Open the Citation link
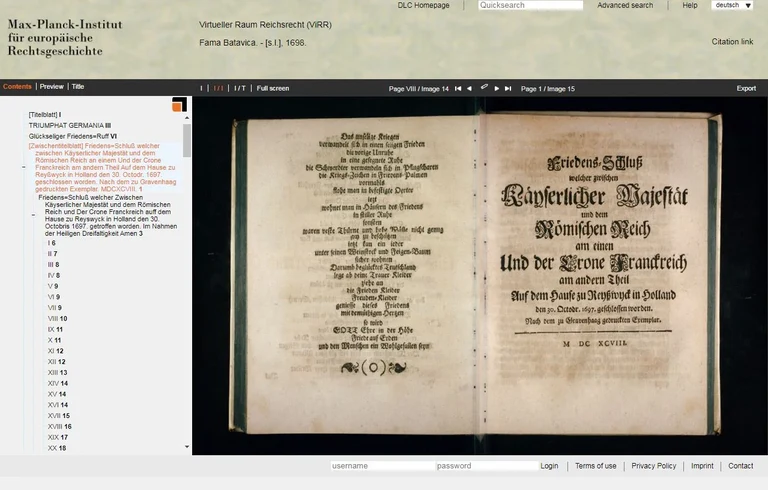 (732, 42)
